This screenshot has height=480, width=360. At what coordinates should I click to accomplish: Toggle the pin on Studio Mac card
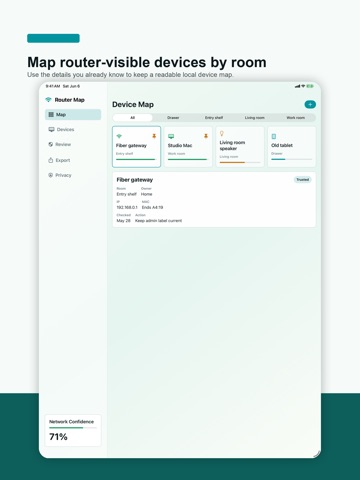(x=206, y=136)
